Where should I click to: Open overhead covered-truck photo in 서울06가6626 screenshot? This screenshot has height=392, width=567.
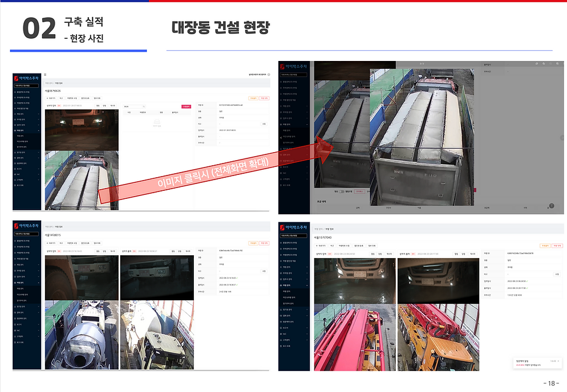click(x=82, y=180)
